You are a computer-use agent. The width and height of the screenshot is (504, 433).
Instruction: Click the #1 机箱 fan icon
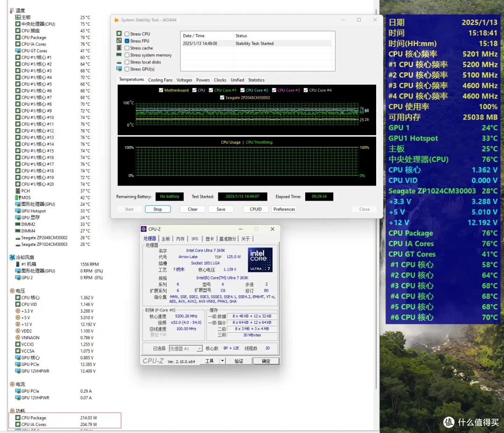pyautogui.click(x=18, y=264)
